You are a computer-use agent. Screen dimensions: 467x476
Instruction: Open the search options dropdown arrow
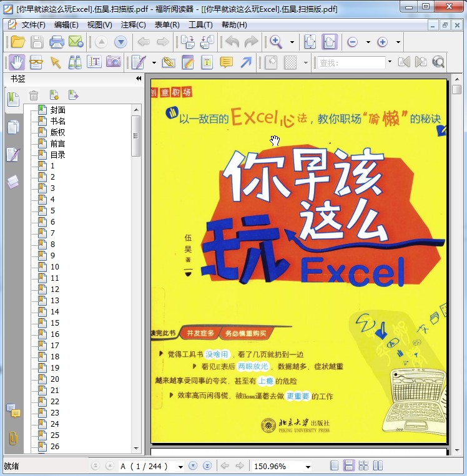coord(390,62)
